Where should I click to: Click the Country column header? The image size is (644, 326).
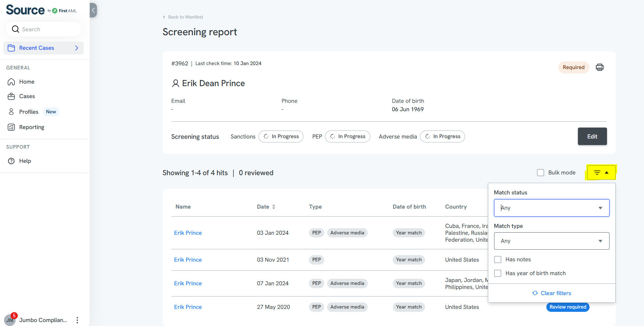456,207
